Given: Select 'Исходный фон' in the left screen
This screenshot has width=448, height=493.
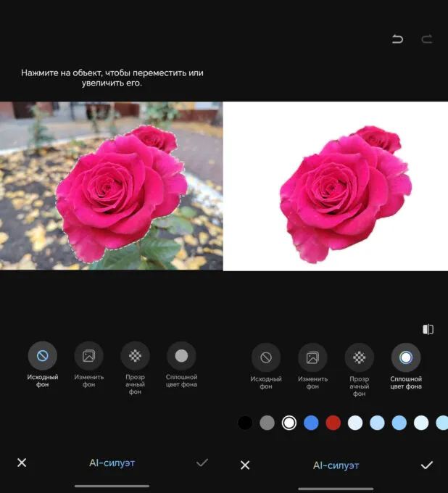Looking at the screenshot, I should [x=43, y=356].
